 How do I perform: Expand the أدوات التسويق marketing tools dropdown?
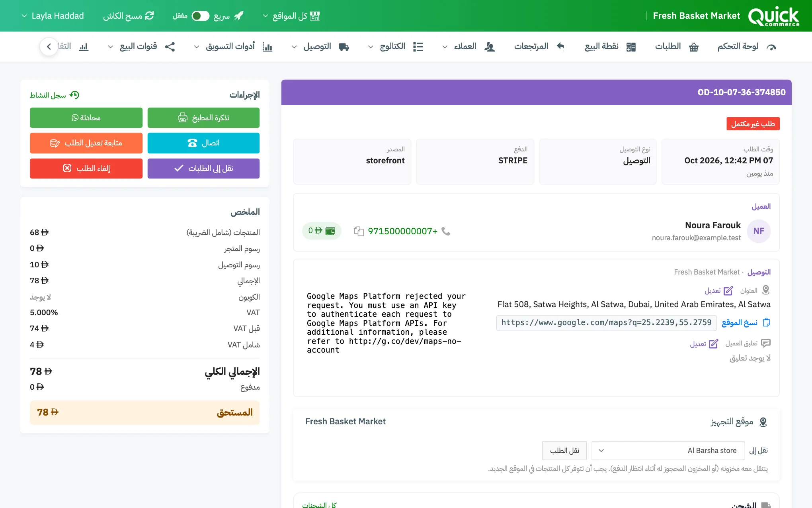point(233,47)
